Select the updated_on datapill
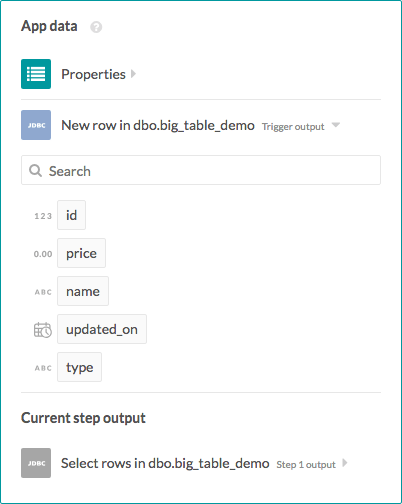 click(102, 329)
